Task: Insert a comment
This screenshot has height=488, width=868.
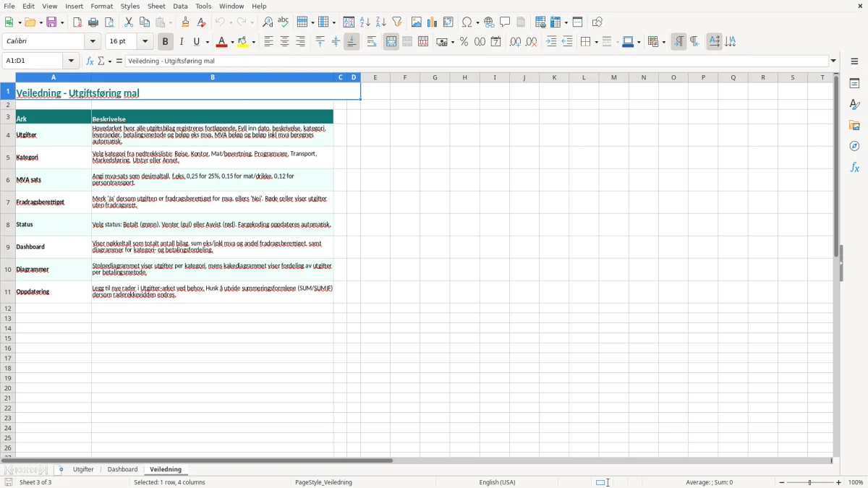Action: pyautogui.click(x=506, y=22)
